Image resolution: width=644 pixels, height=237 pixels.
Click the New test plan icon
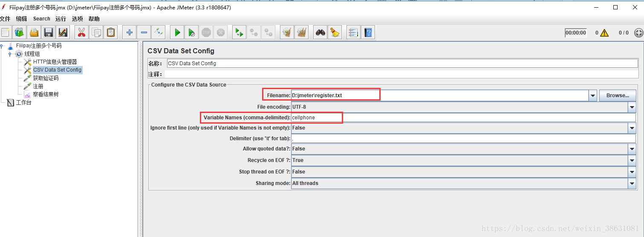5,32
